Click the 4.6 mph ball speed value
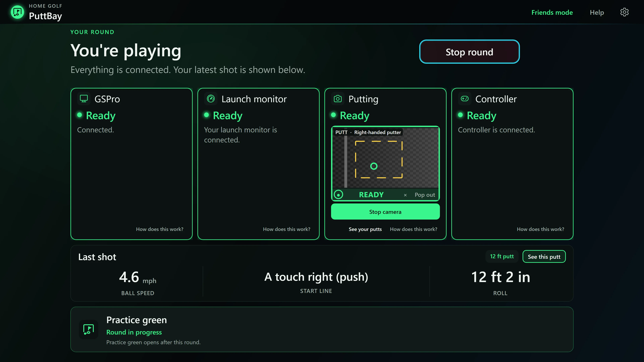Image resolution: width=644 pixels, height=362 pixels. [x=138, y=277]
